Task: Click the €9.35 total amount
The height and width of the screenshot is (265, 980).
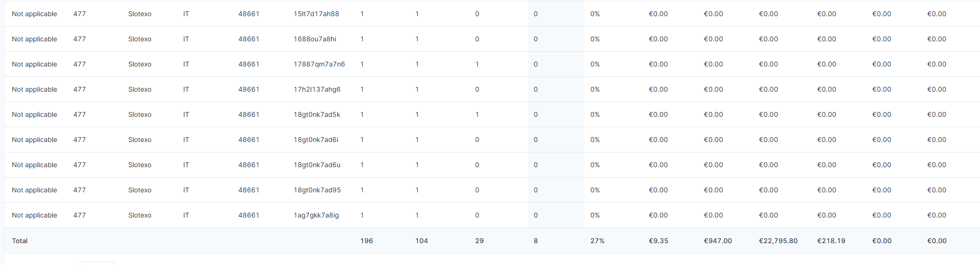Action: pos(658,241)
